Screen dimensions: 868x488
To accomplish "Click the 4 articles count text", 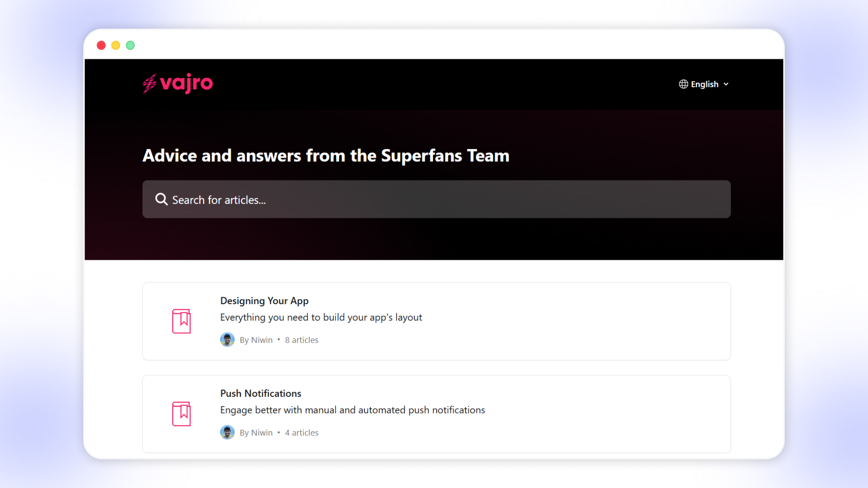I will coord(302,433).
